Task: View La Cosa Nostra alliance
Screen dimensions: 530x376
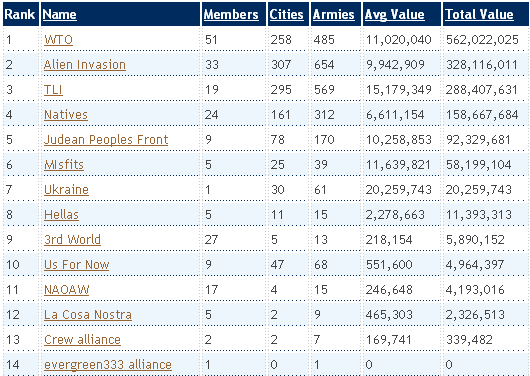Action: (88, 315)
